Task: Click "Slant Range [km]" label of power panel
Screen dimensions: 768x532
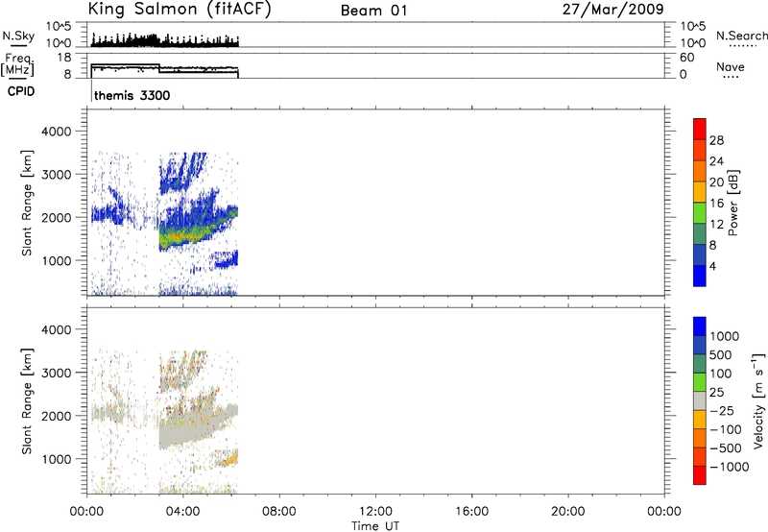Action: point(27,203)
